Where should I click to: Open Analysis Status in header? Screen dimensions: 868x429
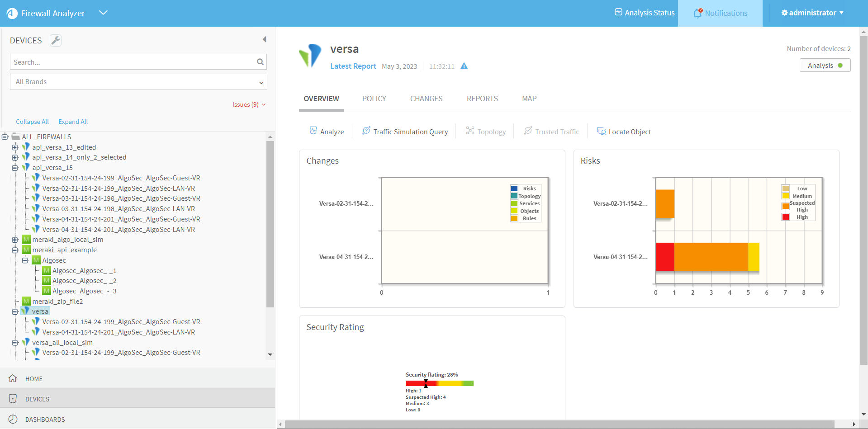point(645,13)
